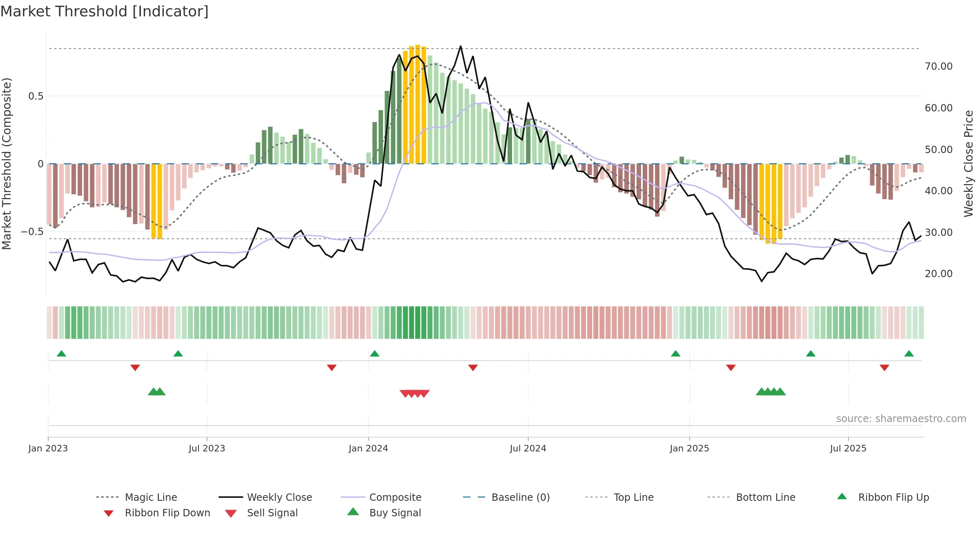Click the −0.5 composite axis label

(x=32, y=231)
